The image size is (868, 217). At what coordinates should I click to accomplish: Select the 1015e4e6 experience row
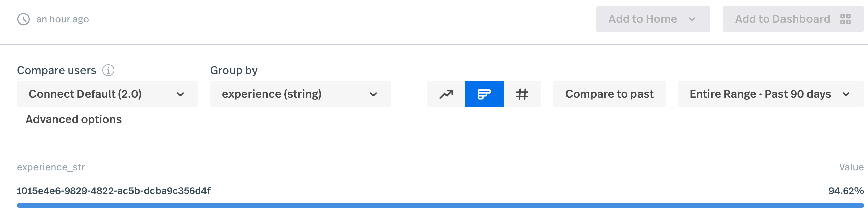tap(114, 190)
